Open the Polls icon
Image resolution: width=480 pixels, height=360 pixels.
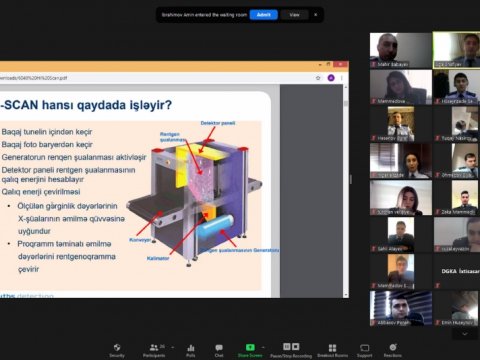click(191, 348)
